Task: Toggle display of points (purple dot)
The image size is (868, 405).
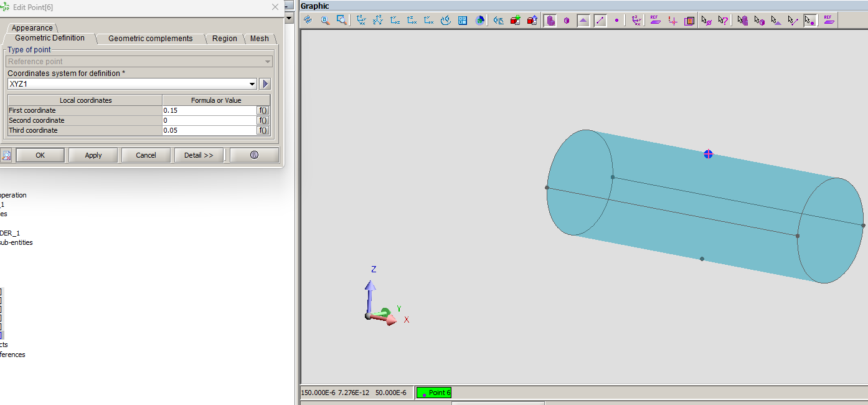Action: point(617,21)
